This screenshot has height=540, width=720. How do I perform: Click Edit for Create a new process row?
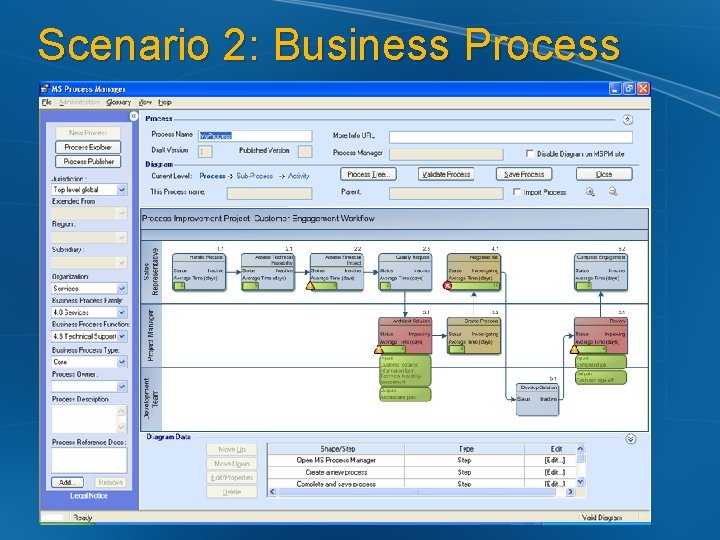[x=555, y=472]
